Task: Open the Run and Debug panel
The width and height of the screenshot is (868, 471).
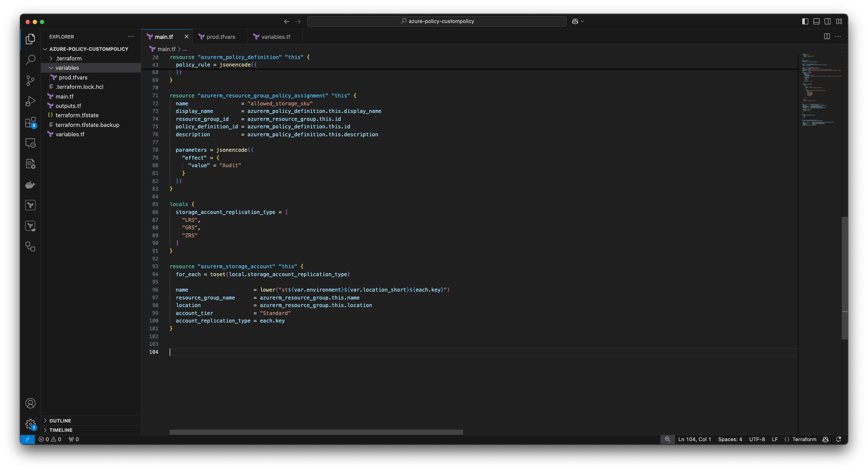Action: pos(31,101)
